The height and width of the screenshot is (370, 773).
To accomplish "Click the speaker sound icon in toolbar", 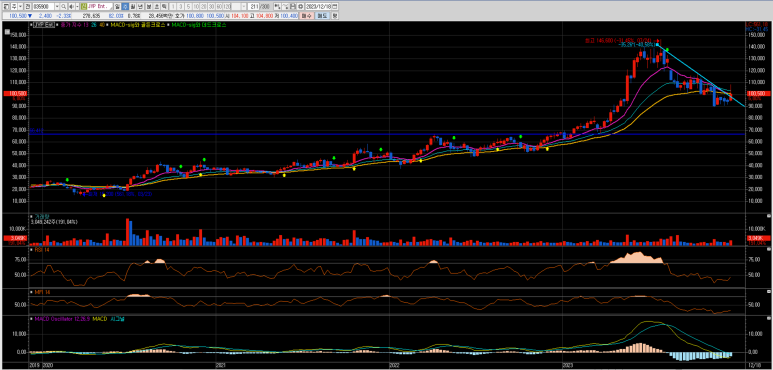I will pyautogui.click(x=71, y=6).
